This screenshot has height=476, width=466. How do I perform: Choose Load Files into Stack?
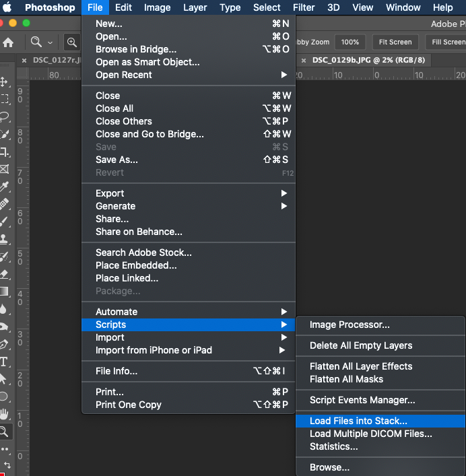pos(358,421)
